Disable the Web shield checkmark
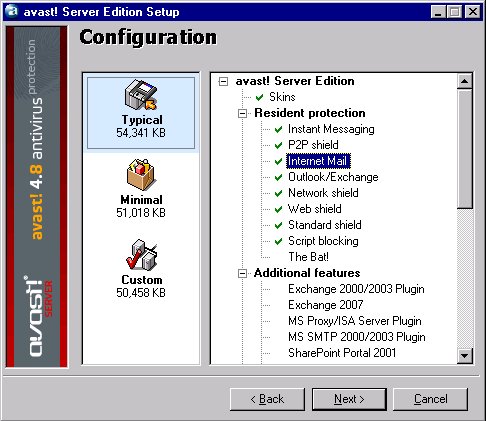 click(278, 209)
